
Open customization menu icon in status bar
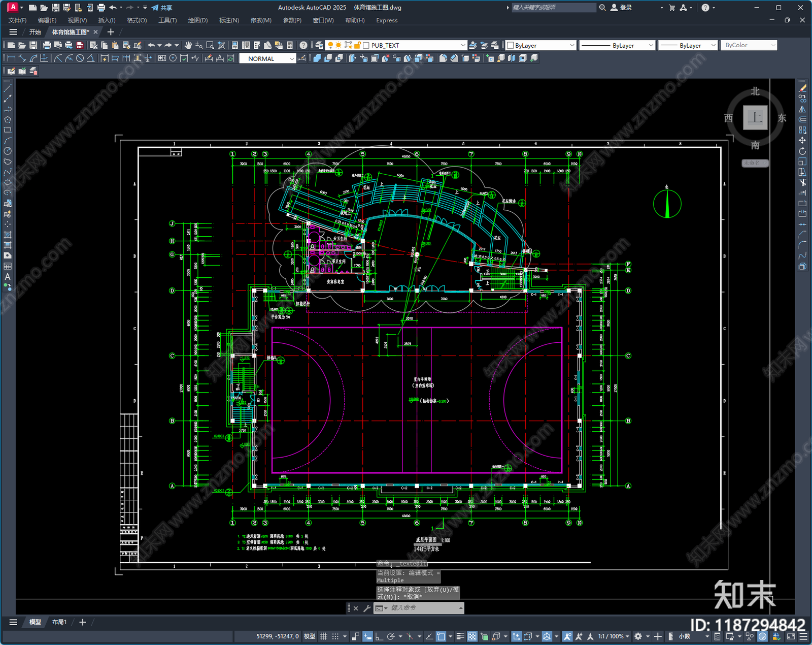803,636
